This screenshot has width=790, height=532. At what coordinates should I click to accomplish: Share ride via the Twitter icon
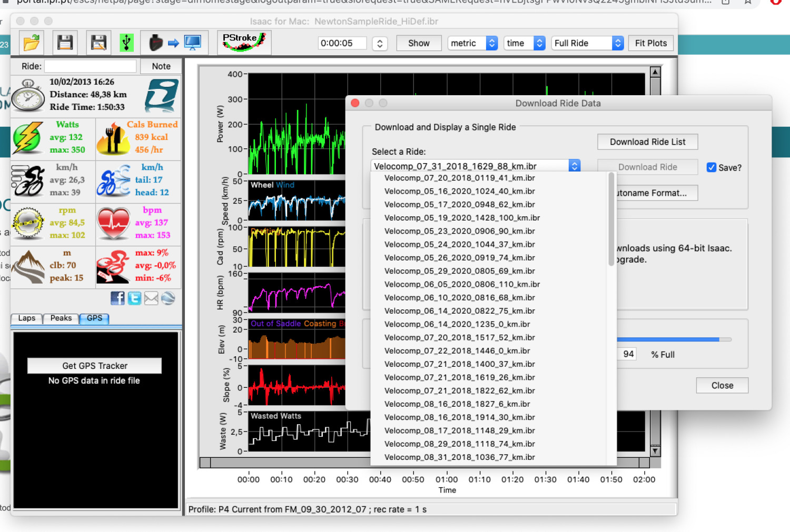pos(134,298)
